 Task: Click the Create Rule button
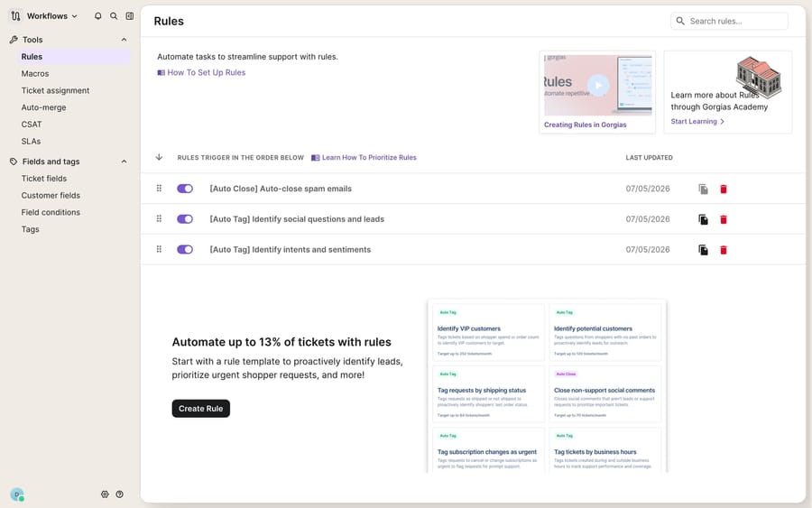tap(201, 409)
